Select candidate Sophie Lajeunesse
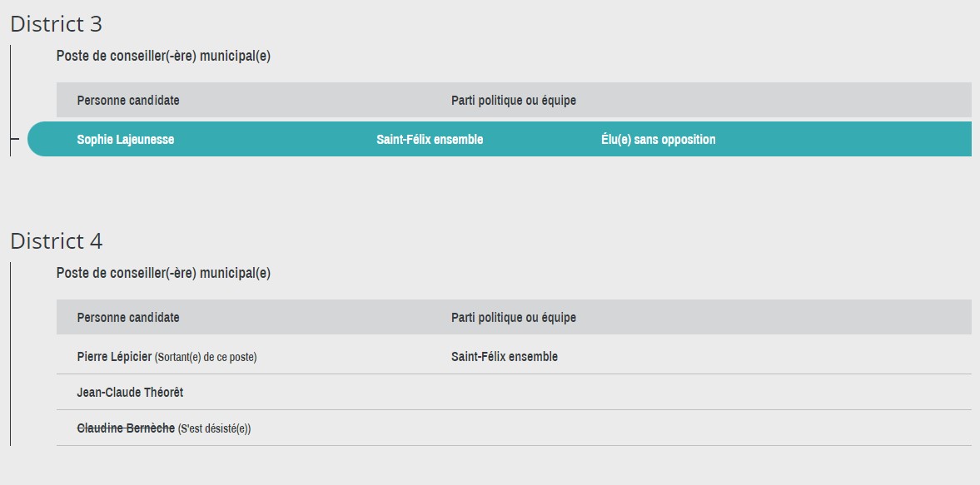Image resolution: width=980 pixels, height=485 pixels. pyautogui.click(x=126, y=139)
